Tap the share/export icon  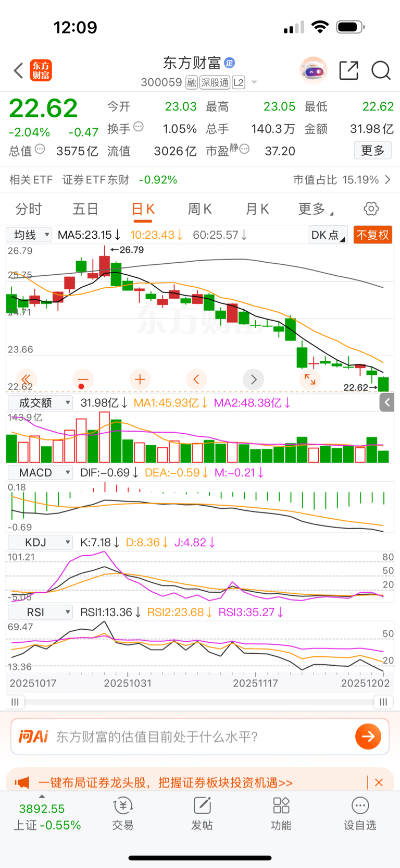point(349,70)
